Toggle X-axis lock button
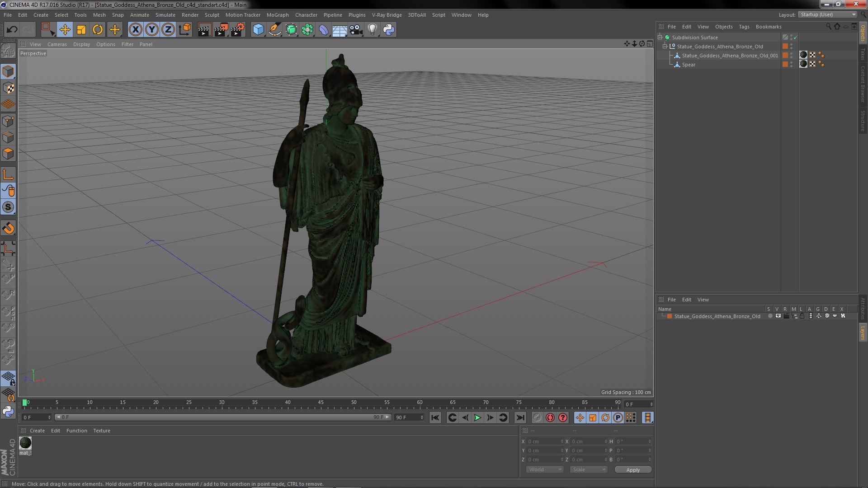The image size is (868, 488). point(135,30)
